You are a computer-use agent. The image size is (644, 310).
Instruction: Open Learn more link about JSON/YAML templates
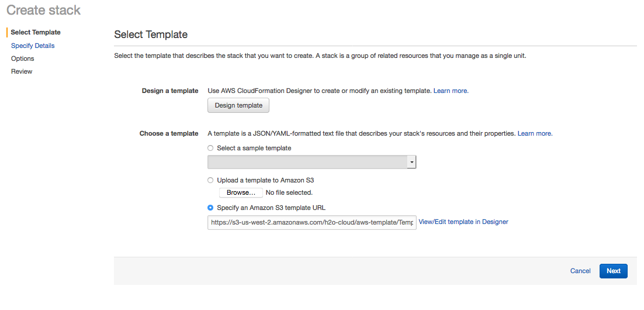pos(535,133)
